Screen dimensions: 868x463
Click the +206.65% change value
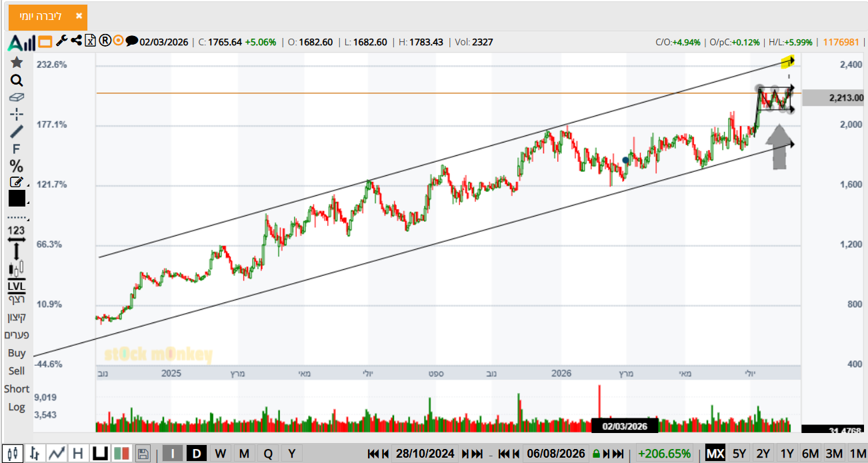coord(665,454)
